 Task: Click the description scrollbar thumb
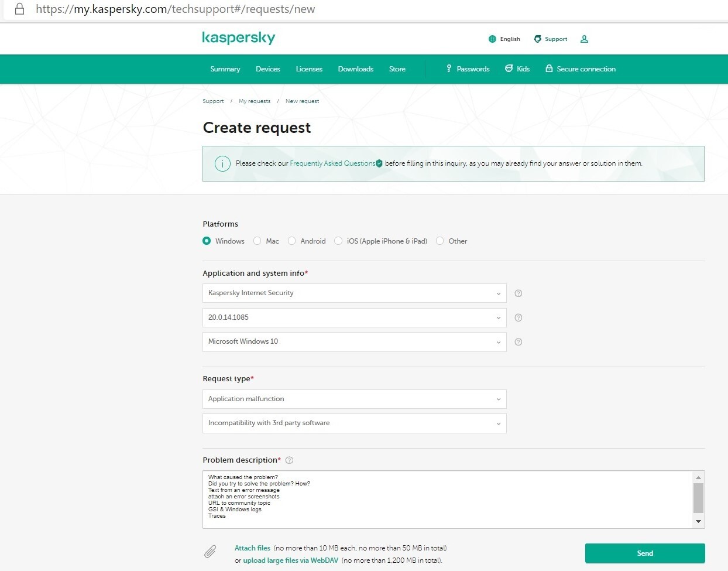698,498
